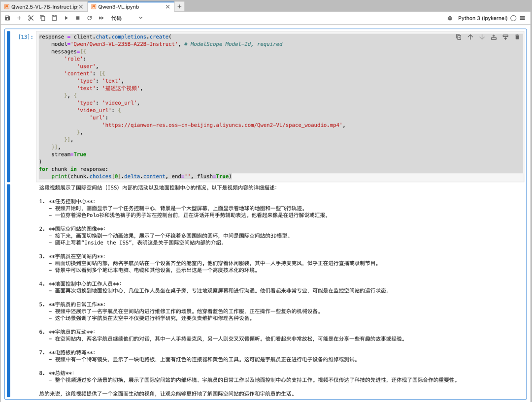Save the notebook with the floppy icon
The image size is (532, 402).
coord(7,18)
